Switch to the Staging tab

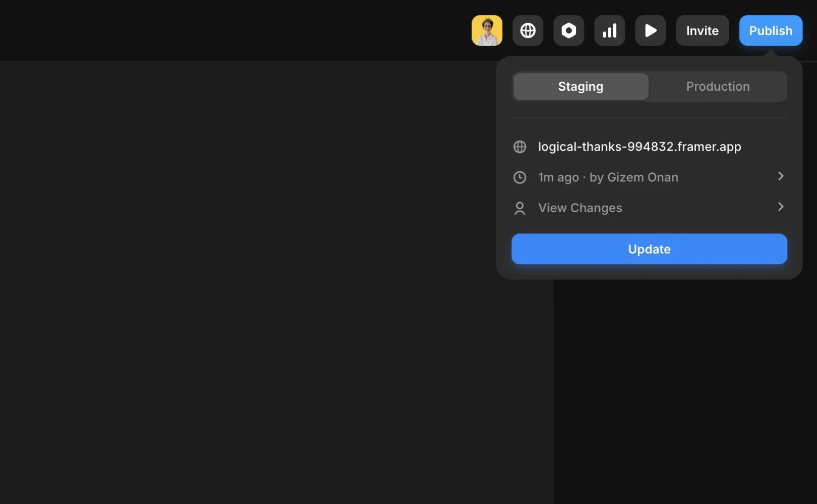tap(580, 86)
